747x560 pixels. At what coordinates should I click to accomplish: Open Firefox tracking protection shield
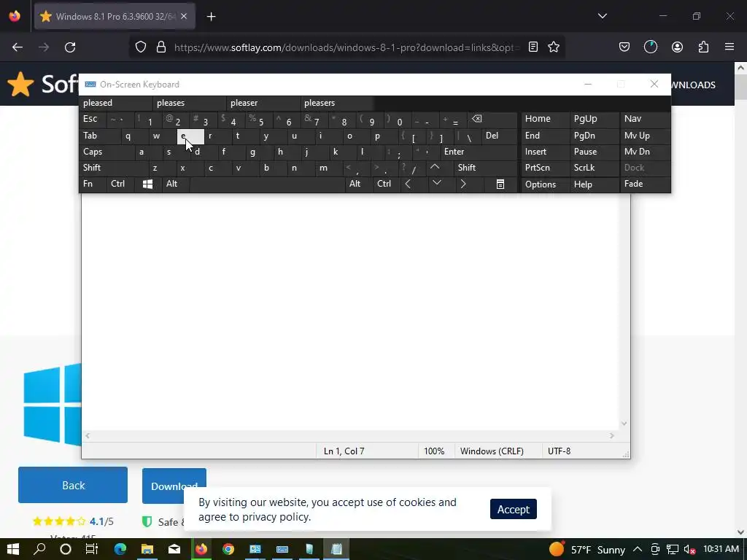[x=141, y=47]
